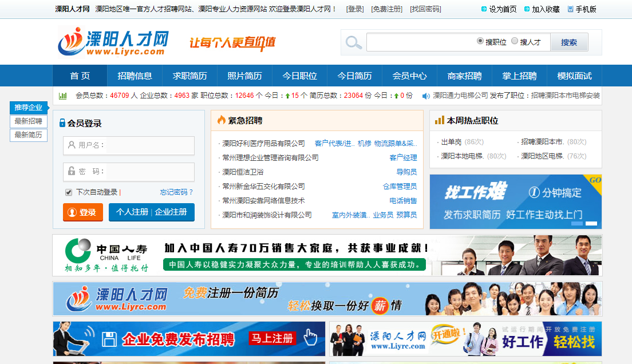Click the 溧阳人才网 logo
The image size is (632, 364).
(114, 42)
